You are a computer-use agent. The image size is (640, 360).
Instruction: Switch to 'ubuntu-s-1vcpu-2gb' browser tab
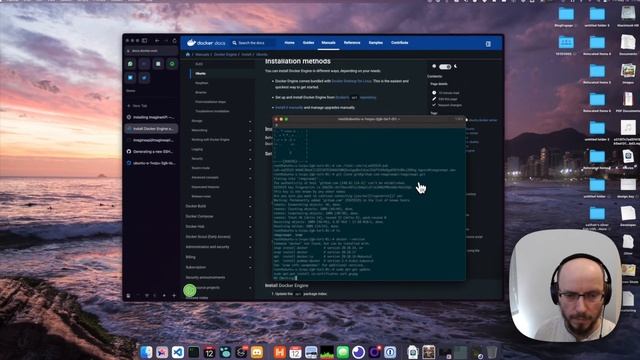tap(151, 163)
